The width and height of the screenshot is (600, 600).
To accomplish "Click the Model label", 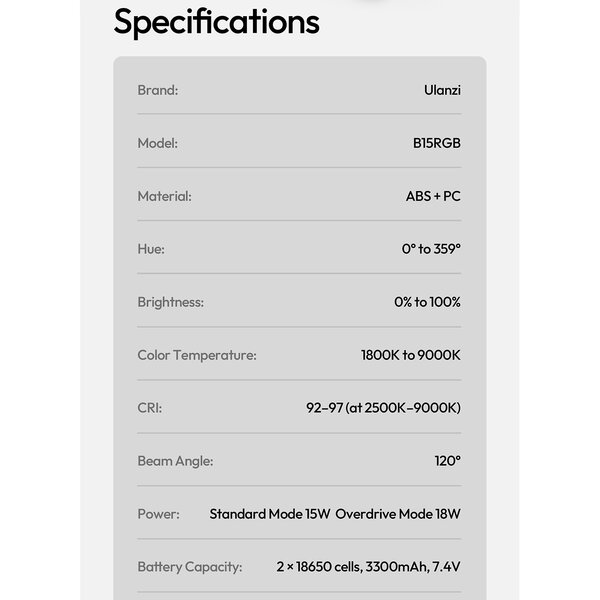I will coord(157,143).
